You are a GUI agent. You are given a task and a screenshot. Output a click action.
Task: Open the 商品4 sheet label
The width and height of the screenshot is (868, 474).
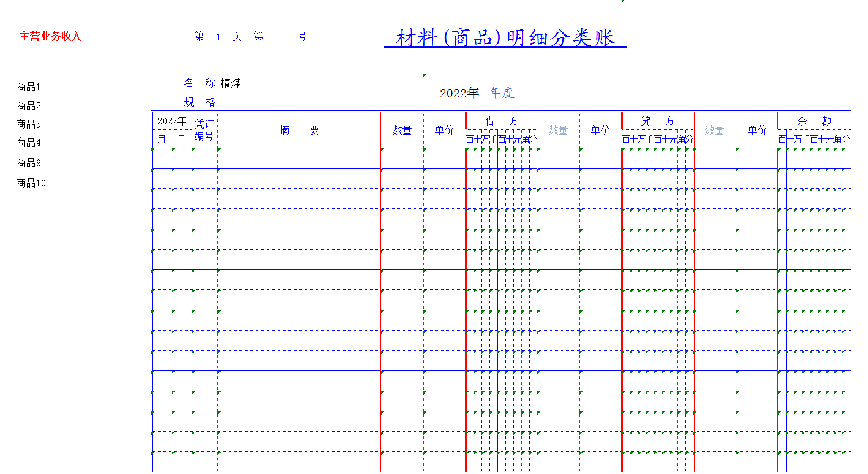28,142
